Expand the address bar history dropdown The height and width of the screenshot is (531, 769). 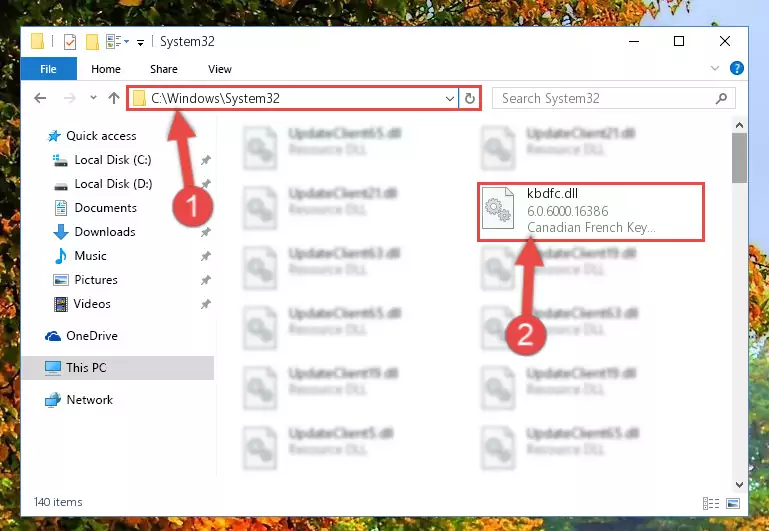click(449, 99)
